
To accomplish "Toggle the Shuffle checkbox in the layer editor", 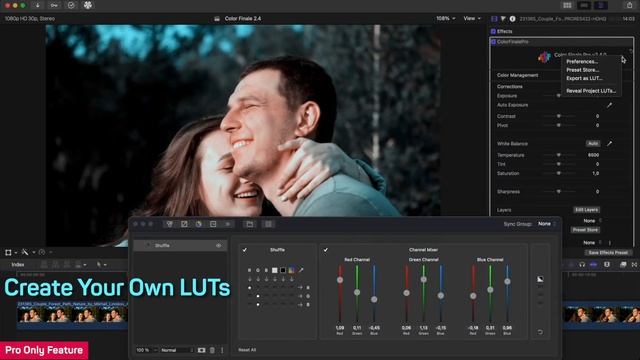I will pyautogui.click(x=244, y=250).
